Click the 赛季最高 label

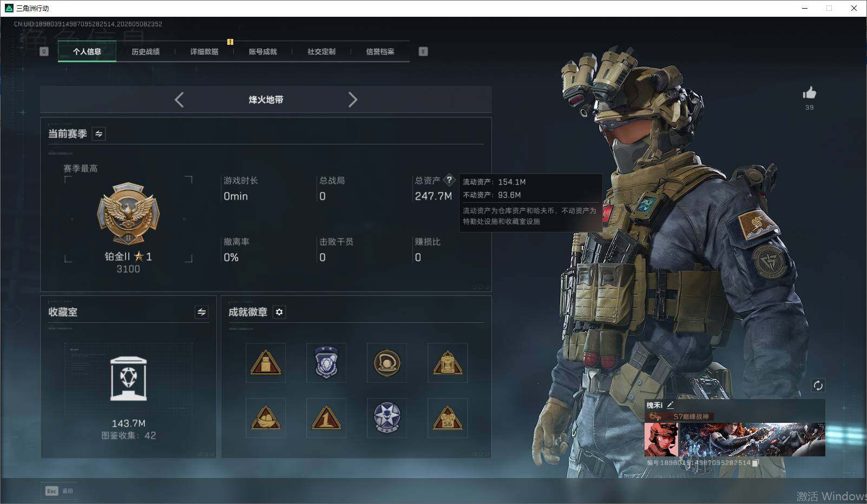(x=81, y=168)
